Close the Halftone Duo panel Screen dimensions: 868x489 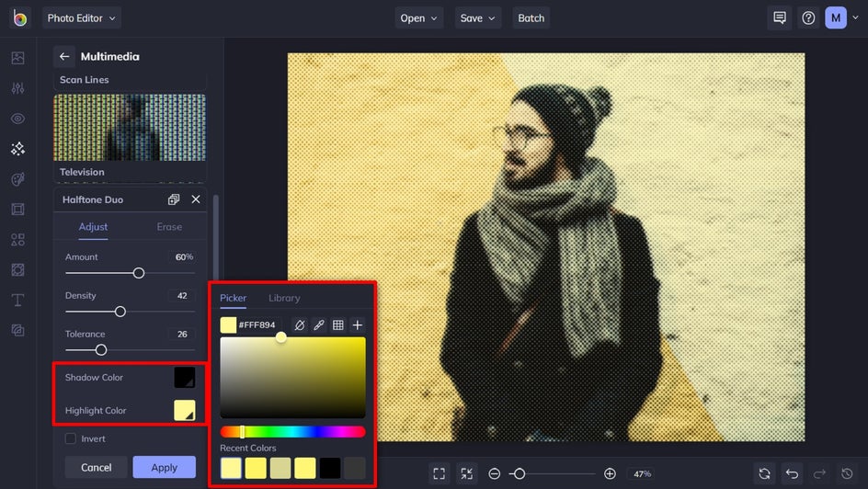[x=196, y=199]
